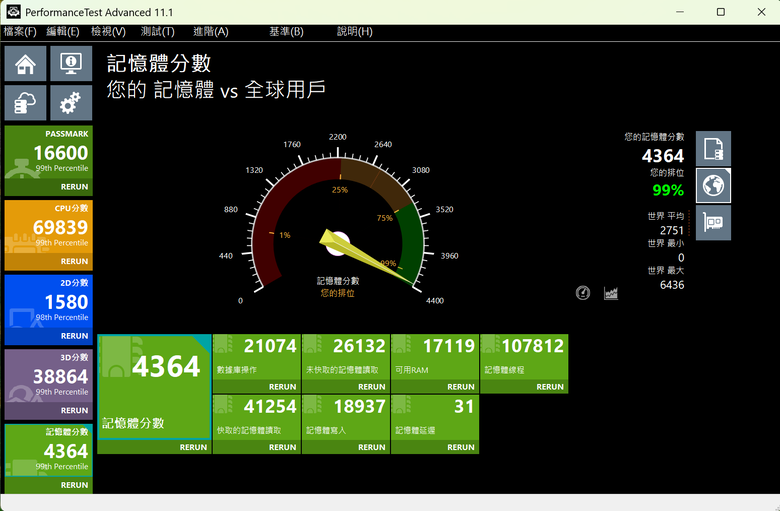Viewport: 780px width, 511px height.
Task: Click the 記憶體分數 page heading
Action: click(x=159, y=64)
